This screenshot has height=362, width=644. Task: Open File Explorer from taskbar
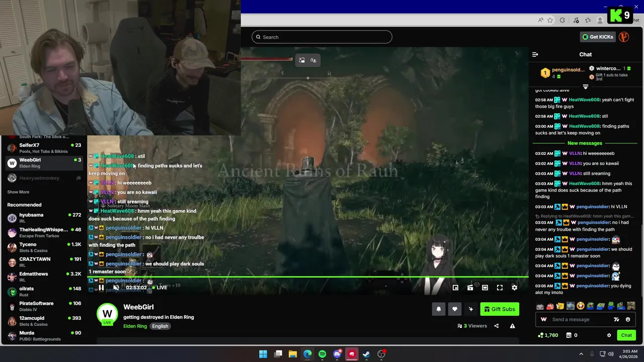[x=293, y=354]
